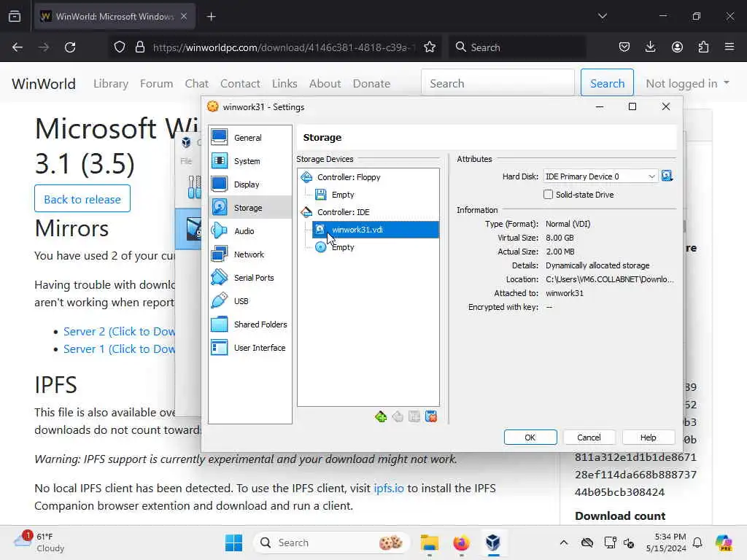Open Audio settings category
Image resolution: width=747 pixels, height=560 pixels.
pos(249,231)
